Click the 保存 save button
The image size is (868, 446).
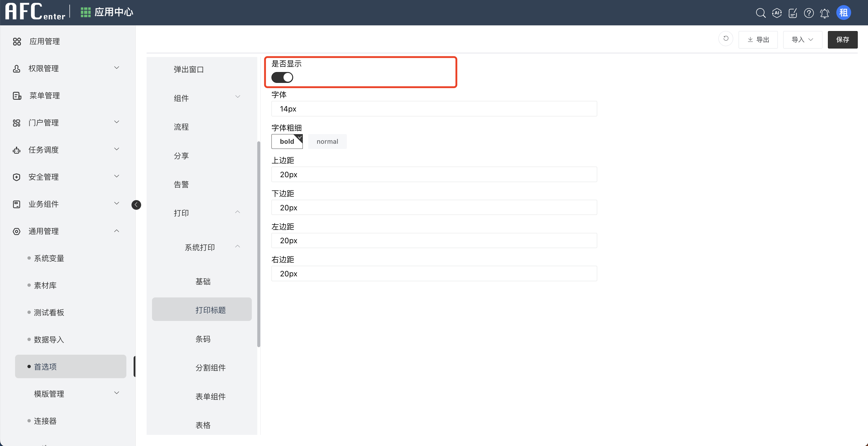coord(842,40)
